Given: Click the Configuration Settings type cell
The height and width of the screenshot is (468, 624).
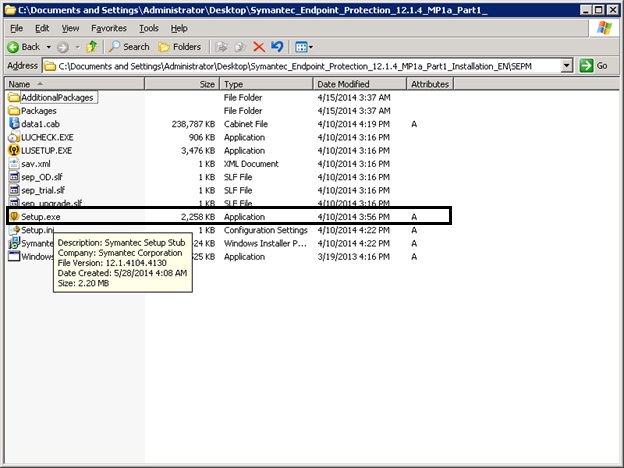Looking at the screenshot, I should (265, 230).
